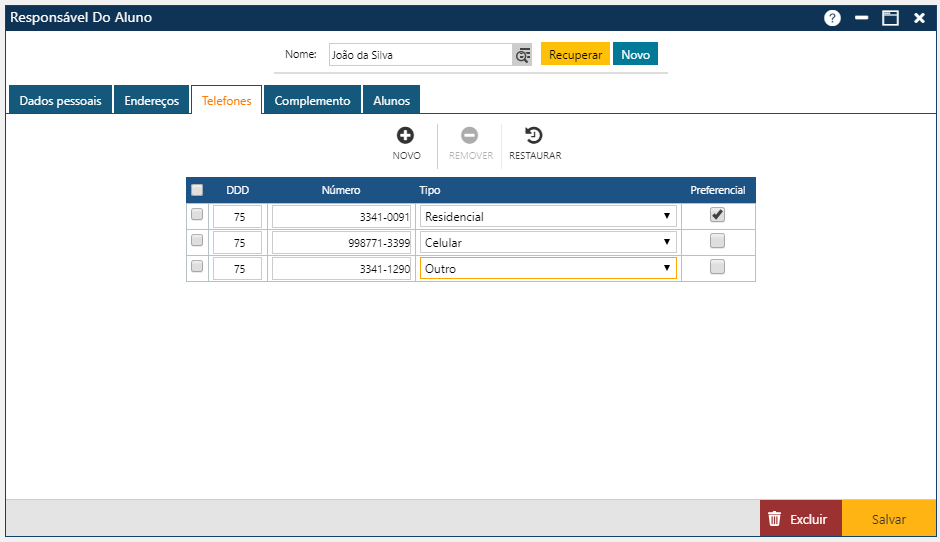Mark the Celular phone as Preferencial
The image size is (940, 542).
point(717,241)
